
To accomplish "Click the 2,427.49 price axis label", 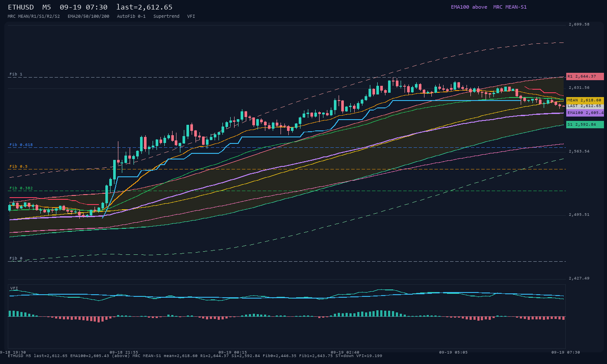I will (x=579, y=278).
